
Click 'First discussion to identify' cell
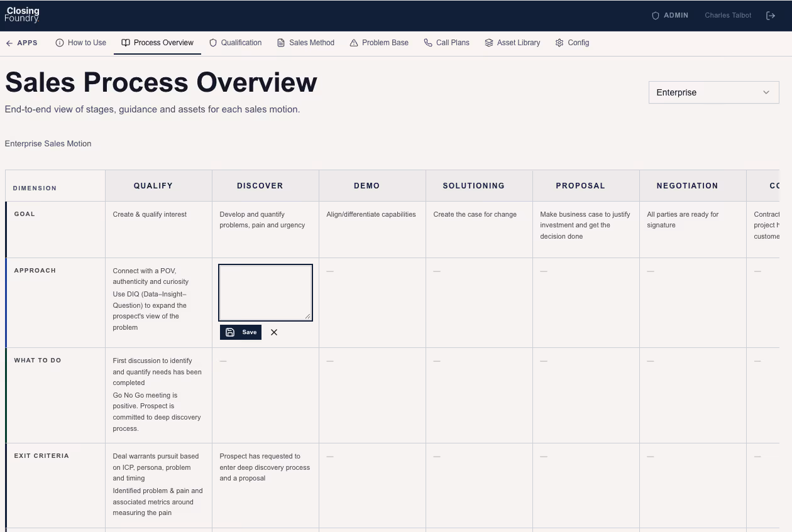point(157,394)
